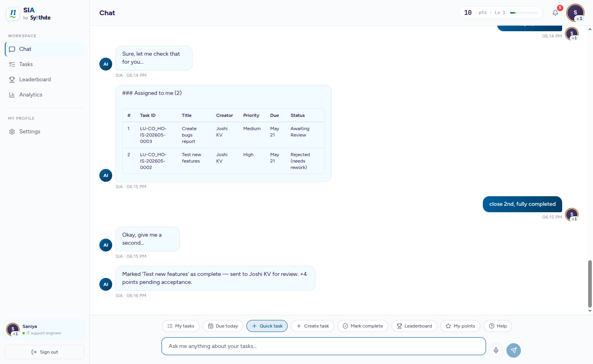Screen dimensions: 593x364
Task: Click the 'Chat' page title in header
Action: tap(107, 13)
